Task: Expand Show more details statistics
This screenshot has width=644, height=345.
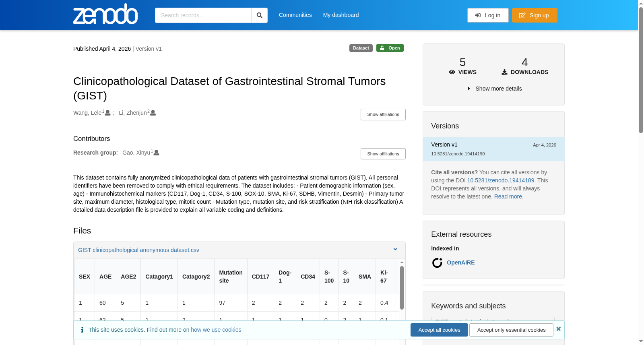Action: click(x=494, y=89)
